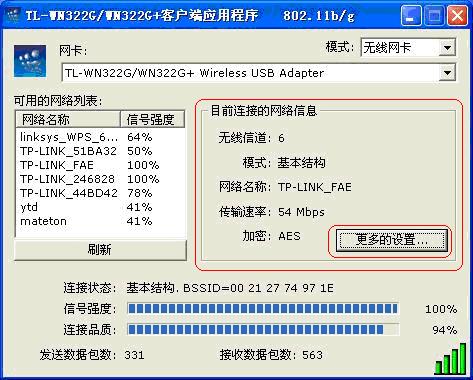Minimize the client application window
The image size is (473, 380).
(411, 16)
